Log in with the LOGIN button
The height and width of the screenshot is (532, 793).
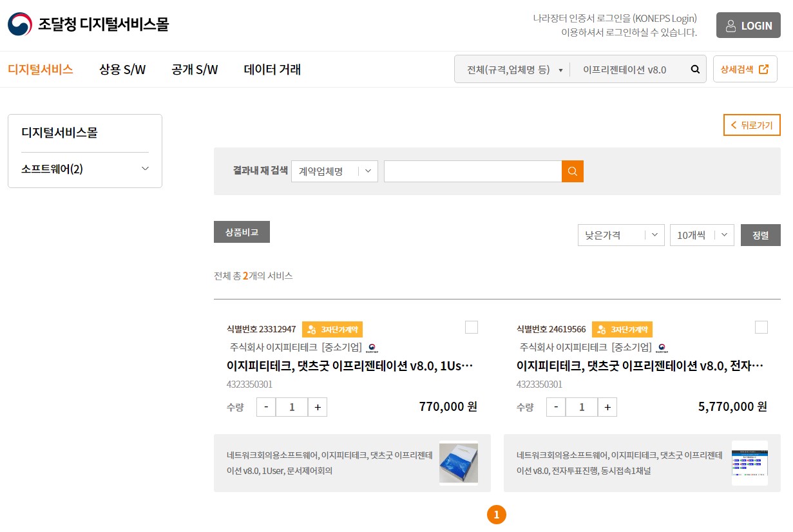(x=749, y=26)
